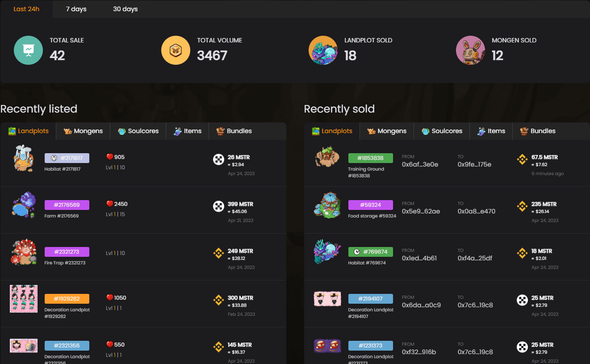Click the Fire Trap #2321273 image

pos(24,252)
